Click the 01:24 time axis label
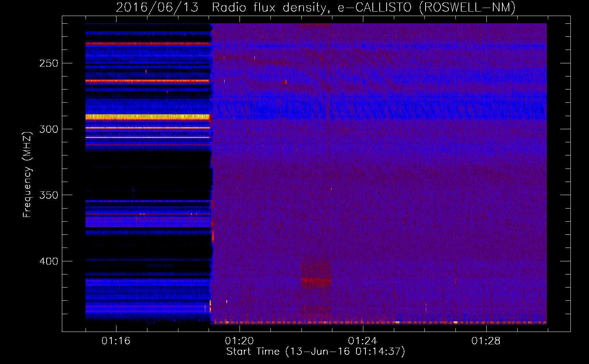Screen dimensions: 589x364 tap(362, 341)
